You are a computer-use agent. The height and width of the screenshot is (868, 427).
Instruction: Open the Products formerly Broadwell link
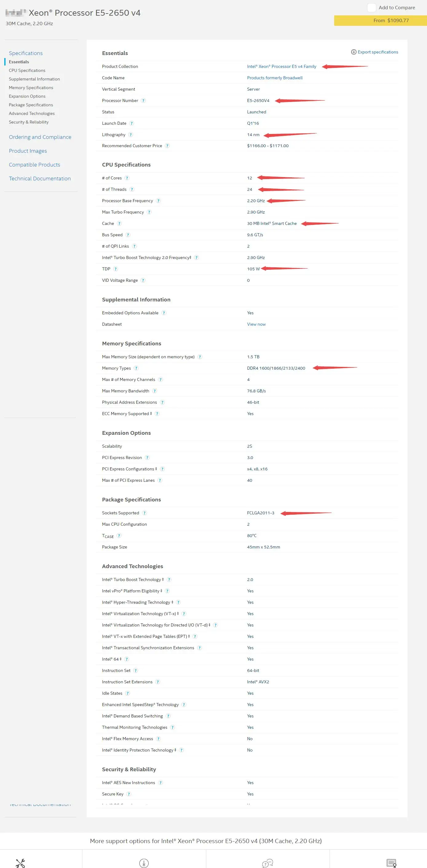(x=275, y=78)
